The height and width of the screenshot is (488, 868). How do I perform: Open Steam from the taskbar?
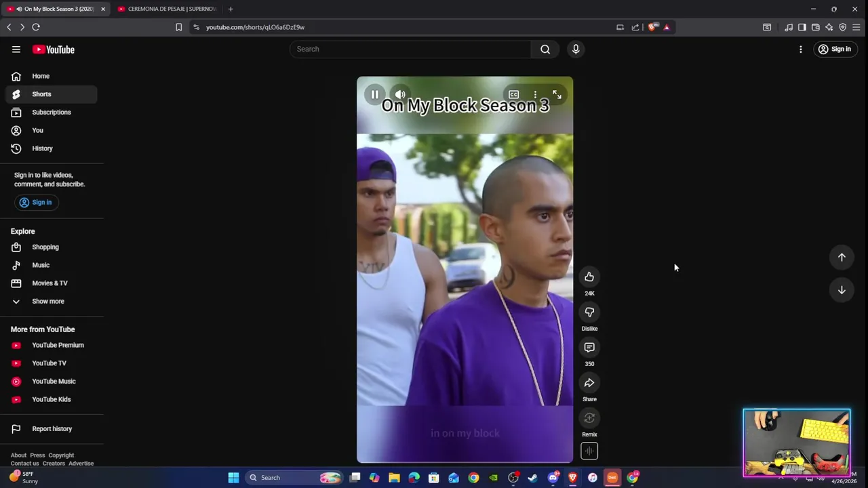533,478
